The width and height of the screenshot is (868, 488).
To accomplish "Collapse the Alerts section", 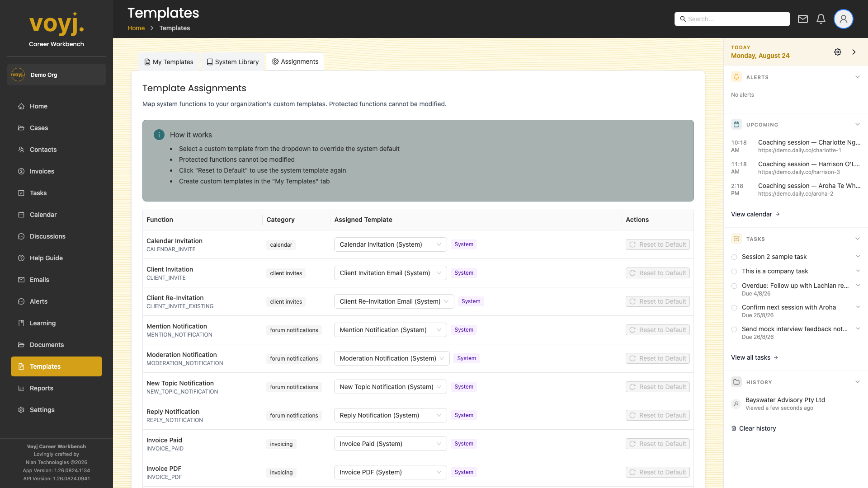I will click(858, 77).
